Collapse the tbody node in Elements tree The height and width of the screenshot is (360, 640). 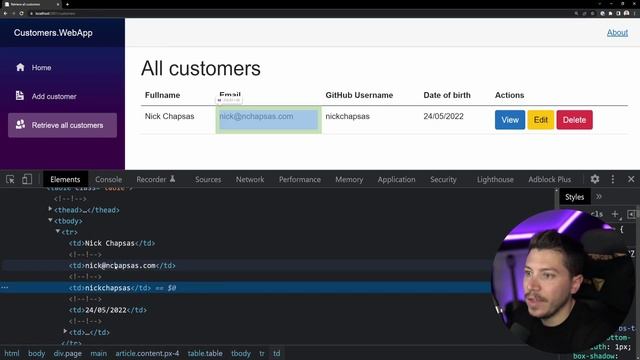tap(50, 220)
